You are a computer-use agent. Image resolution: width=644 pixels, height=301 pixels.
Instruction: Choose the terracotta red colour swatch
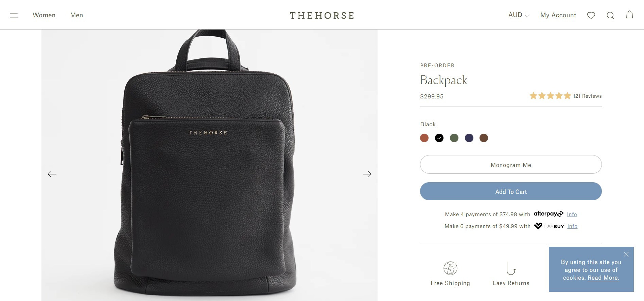tap(424, 138)
